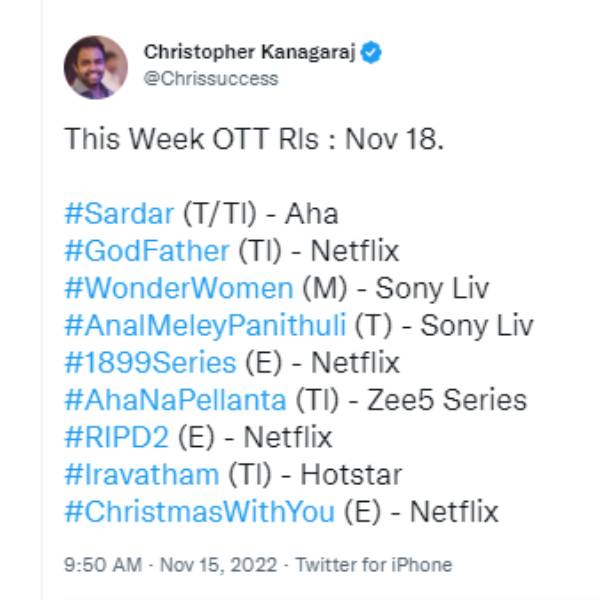Viewport: 600px width, 600px height.
Task: Click the "This Week OTT Rls" text line
Action: tap(254, 138)
